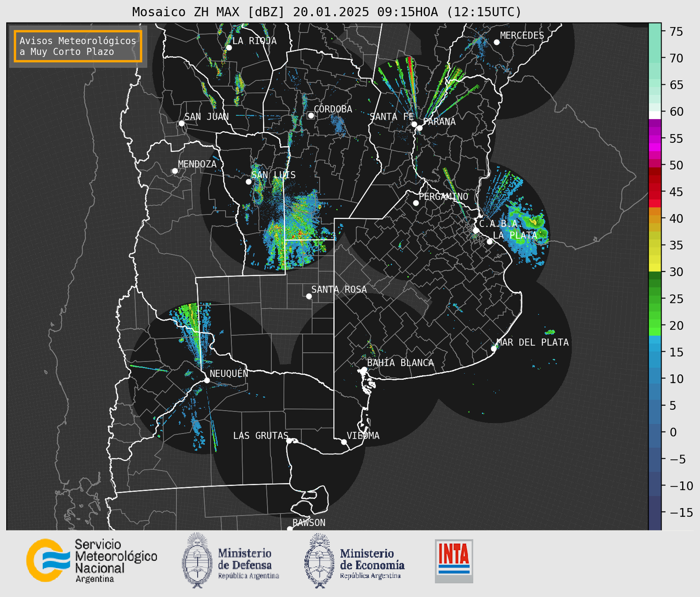The image size is (700, 597).
Task: Click the CÓRDOBA city label
Action: coord(333,109)
